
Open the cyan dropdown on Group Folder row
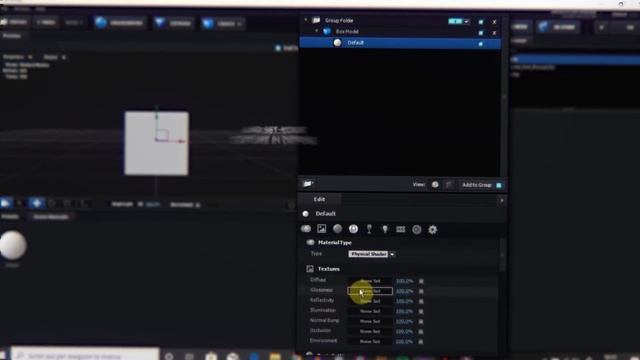(459, 21)
